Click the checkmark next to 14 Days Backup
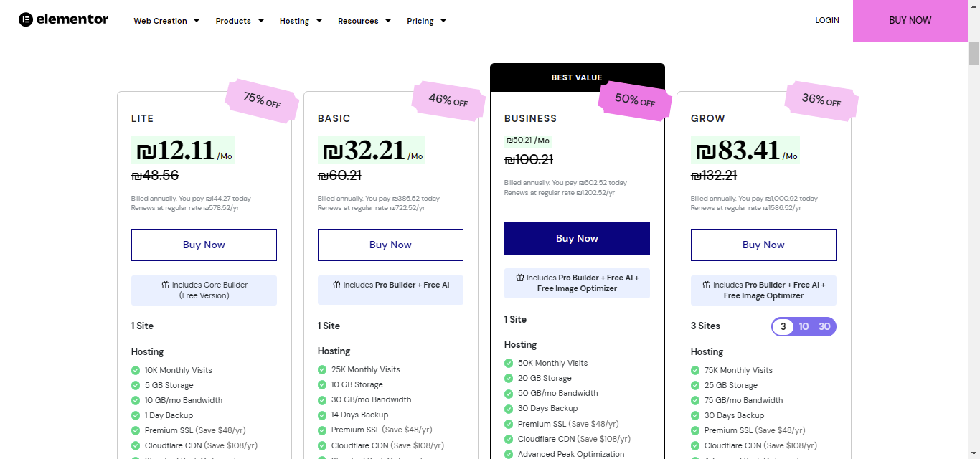This screenshot has height=459, width=980. coord(321,415)
